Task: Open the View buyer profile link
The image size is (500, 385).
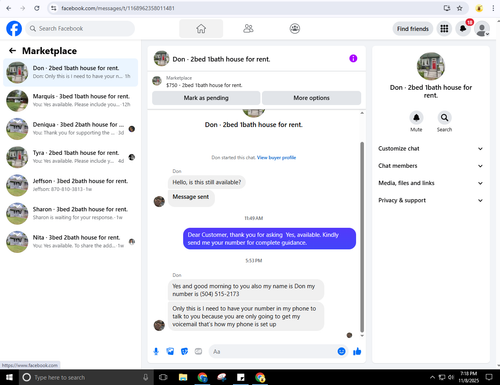Action: (276, 158)
